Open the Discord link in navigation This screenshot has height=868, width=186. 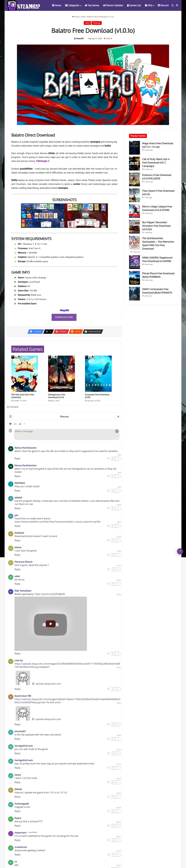pos(163,5)
